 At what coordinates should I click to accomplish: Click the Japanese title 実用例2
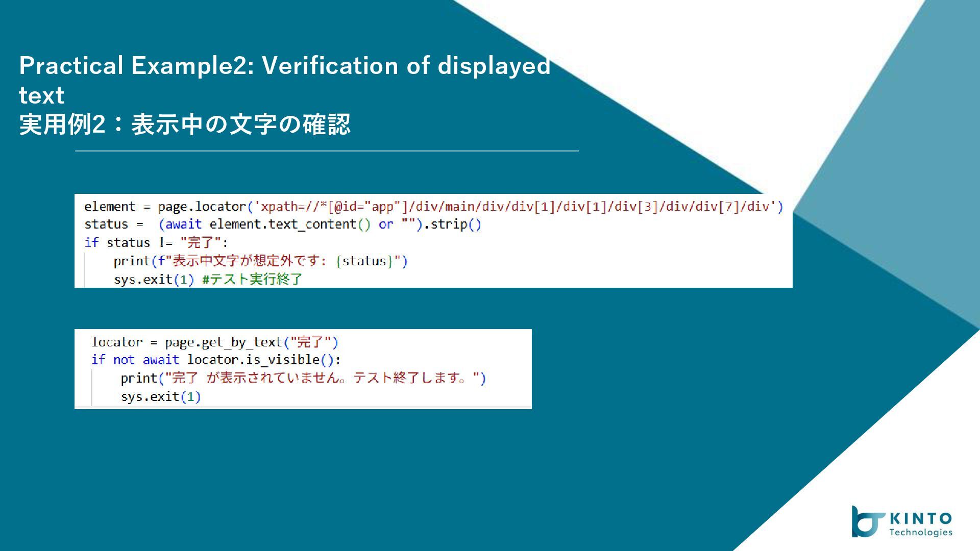pos(184,124)
